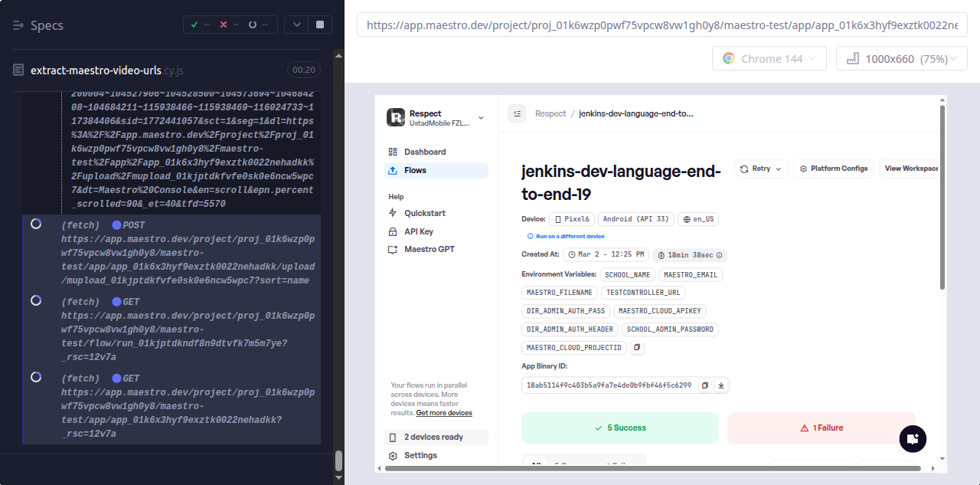
Task: Expand the Respect workspace switcher
Action: 481,118
